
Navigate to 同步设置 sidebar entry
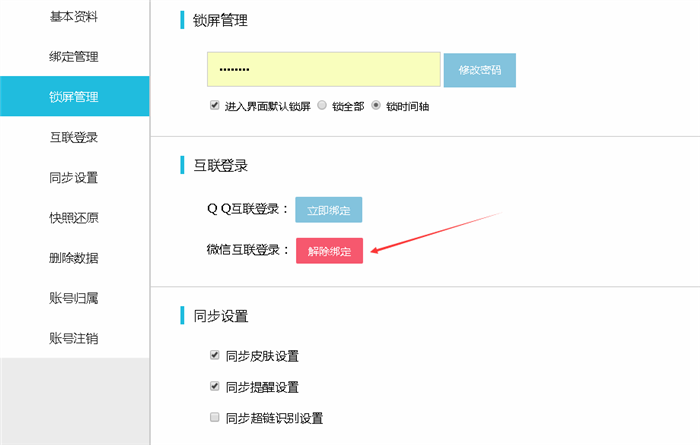pyautogui.click(x=74, y=177)
